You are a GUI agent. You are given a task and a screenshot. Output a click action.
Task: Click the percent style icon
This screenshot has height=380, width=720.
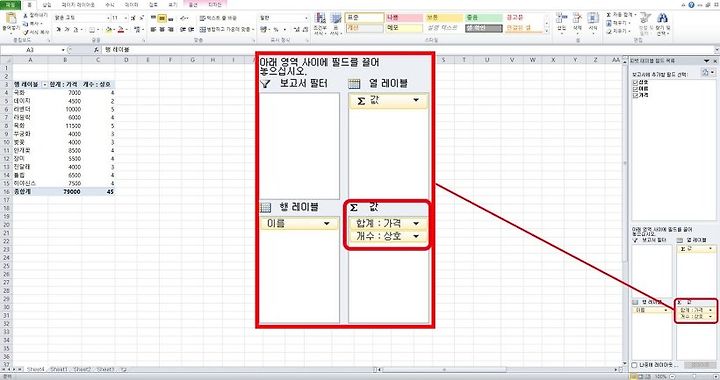tap(276, 29)
